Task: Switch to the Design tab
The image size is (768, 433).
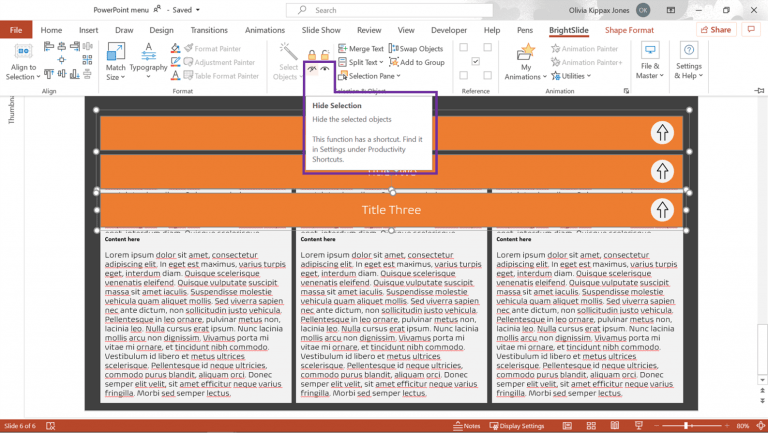Action: 161,30
